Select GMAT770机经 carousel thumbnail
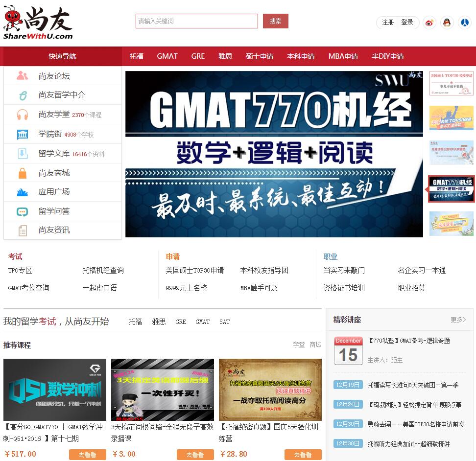The image size is (476, 461). pyautogui.click(x=451, y=188)
